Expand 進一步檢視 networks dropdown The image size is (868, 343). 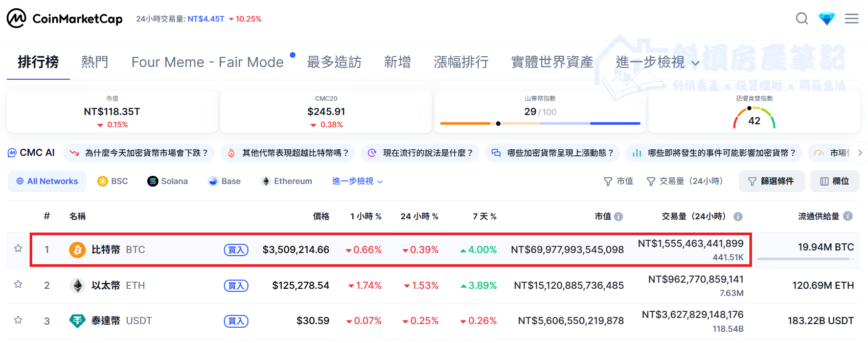pos(357,181)
